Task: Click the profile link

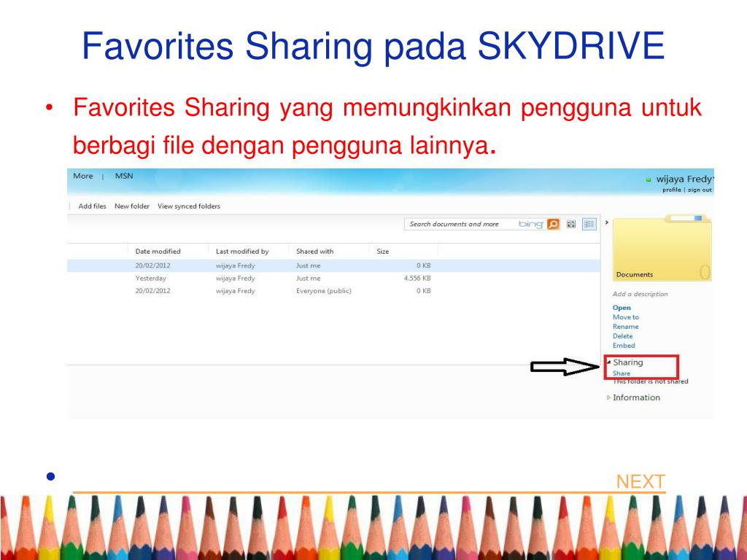Action: 672,190
